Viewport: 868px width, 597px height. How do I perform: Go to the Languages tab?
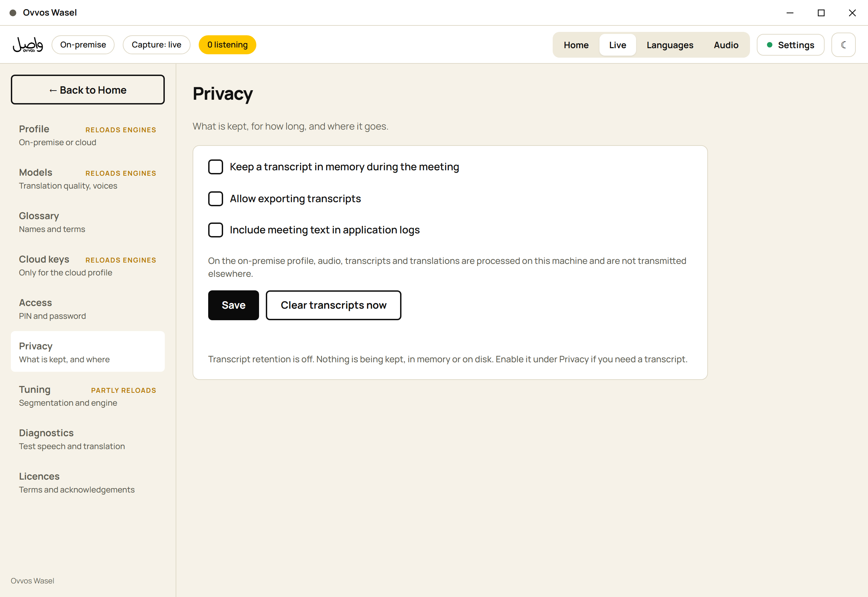[670, 45]
